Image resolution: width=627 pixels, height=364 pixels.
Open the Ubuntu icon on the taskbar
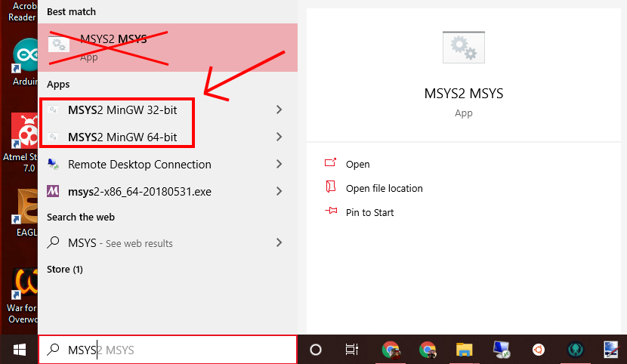point(538,350)
